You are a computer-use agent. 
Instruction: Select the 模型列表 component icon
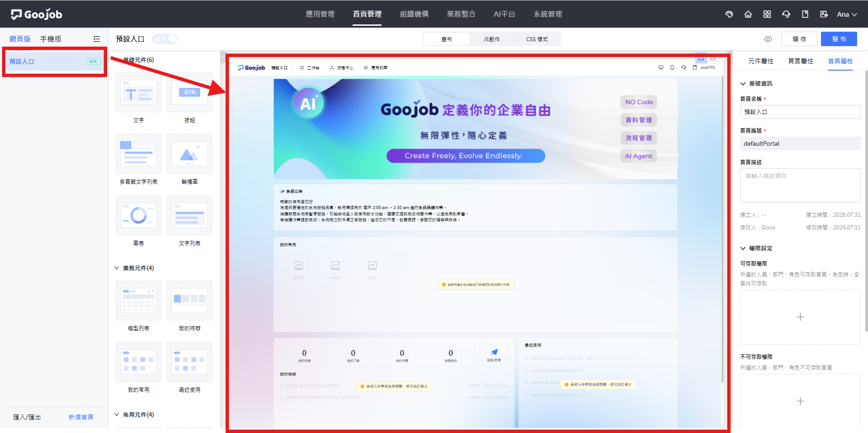coord(138,300)
